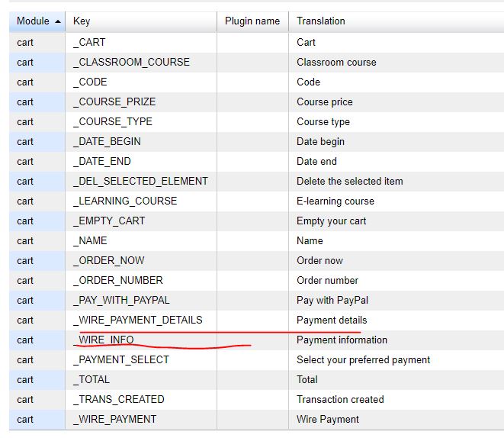The image size is (504, 438).
Task: Click the 'Transaction created' translation cell
Action: pos(340,399)
